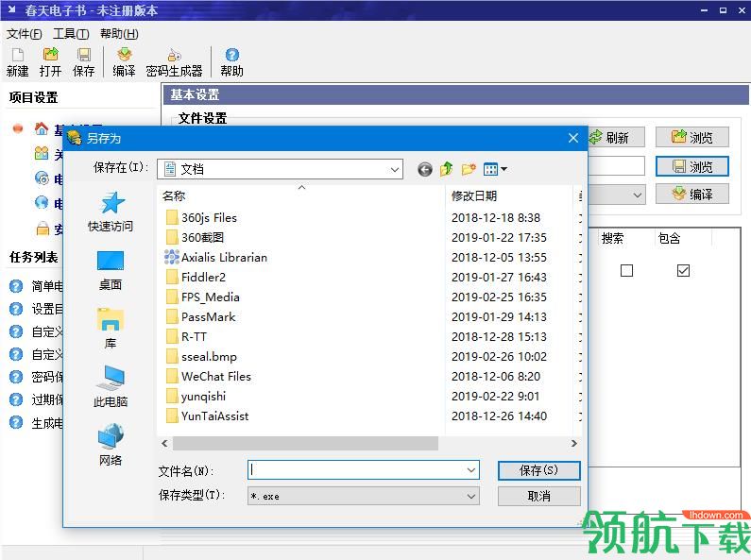Image resolution: width=751 pixels, height=560 pixels.
Task: Open the 工具(T) menu
Action: pos(71,34)
